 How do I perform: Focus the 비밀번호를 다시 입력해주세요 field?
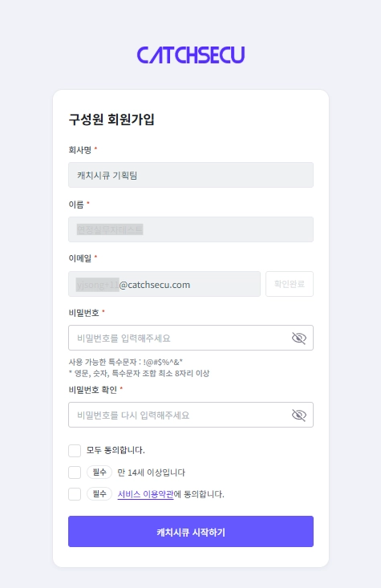tap(191, 415)
